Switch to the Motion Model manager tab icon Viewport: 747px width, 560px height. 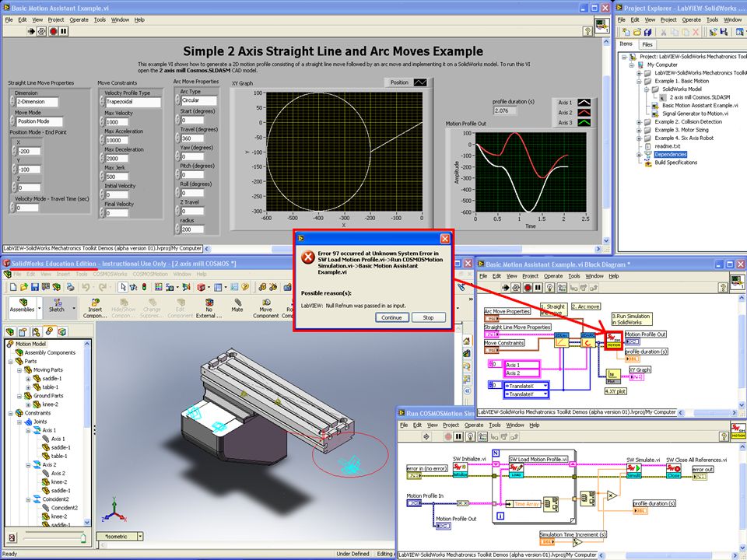pyautogui.click(x=49, y=331)
